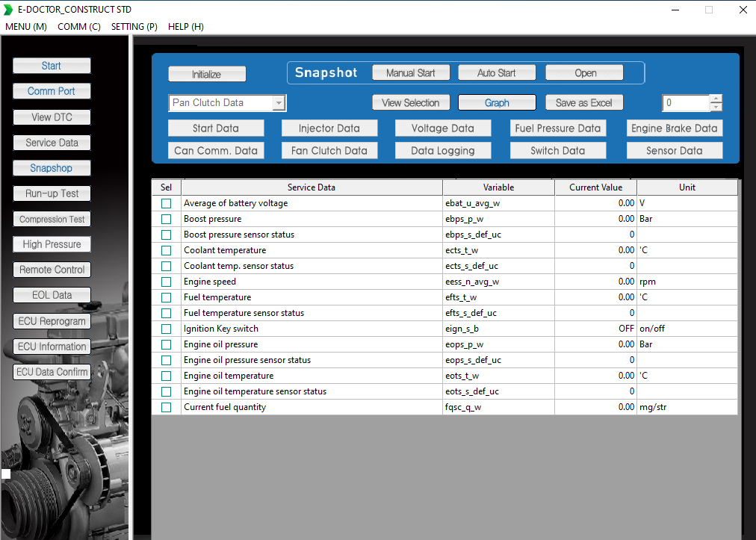Click the snapshot Open button
Screen dimensions: 756x540
point(584,72)
